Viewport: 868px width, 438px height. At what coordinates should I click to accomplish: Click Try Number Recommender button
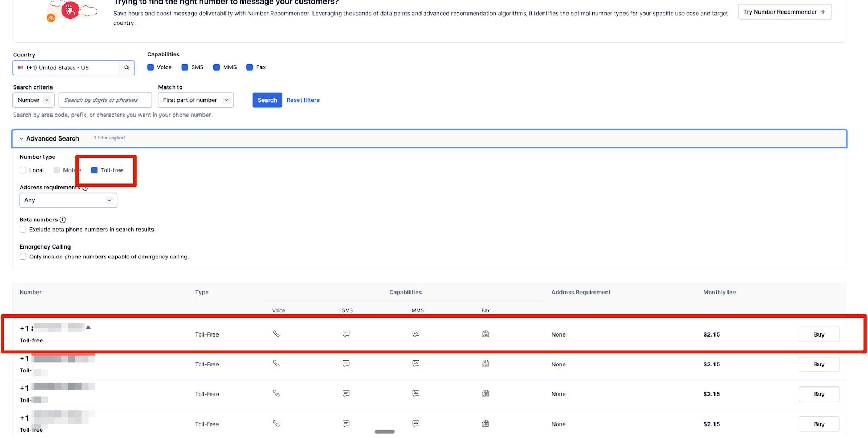point(784,12)
